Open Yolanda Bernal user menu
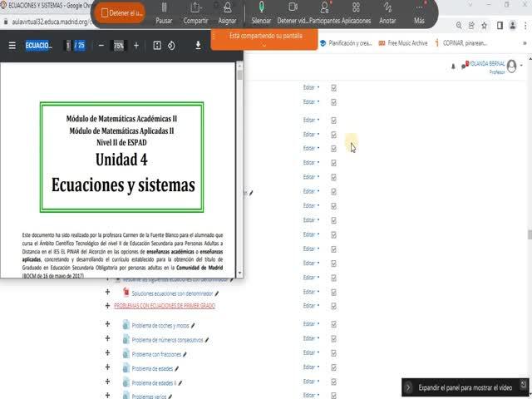This screenshot has height=399, width=532. 495,66
